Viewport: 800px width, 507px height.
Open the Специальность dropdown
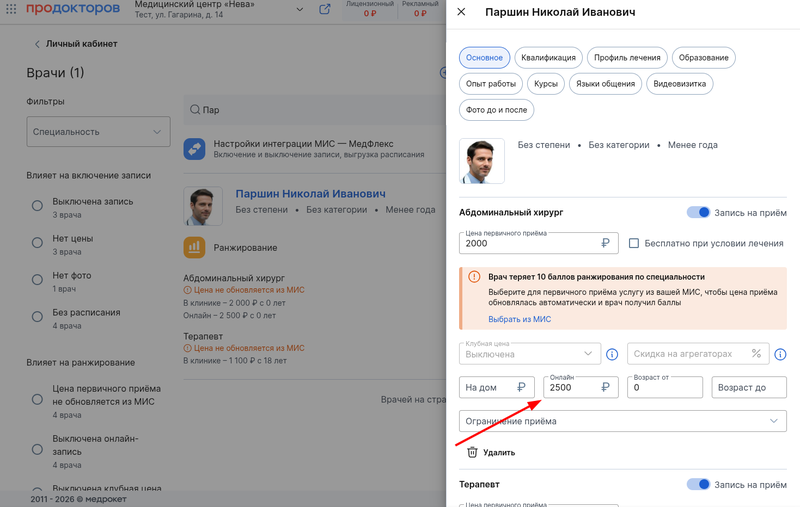[x=98, y=132]
